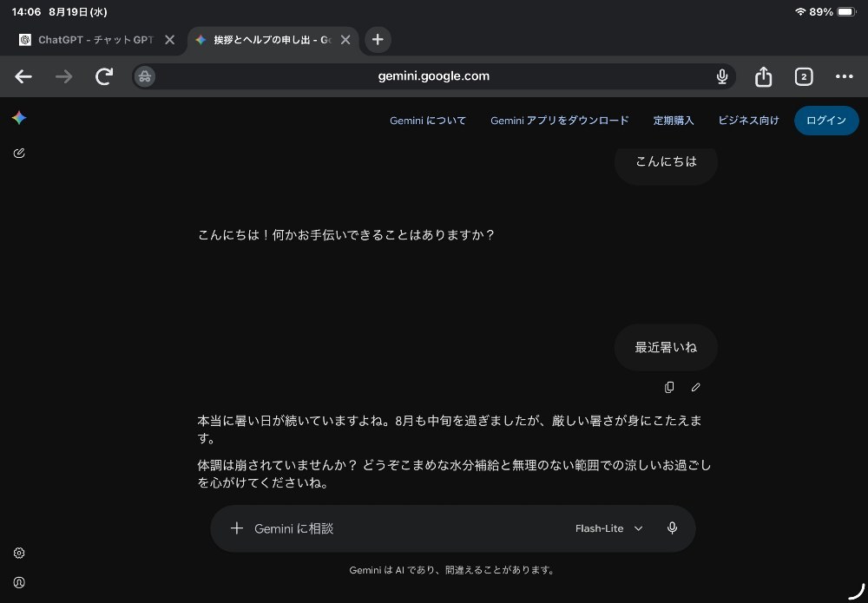Click the Gemini は AI であり disclaimer

451,570
